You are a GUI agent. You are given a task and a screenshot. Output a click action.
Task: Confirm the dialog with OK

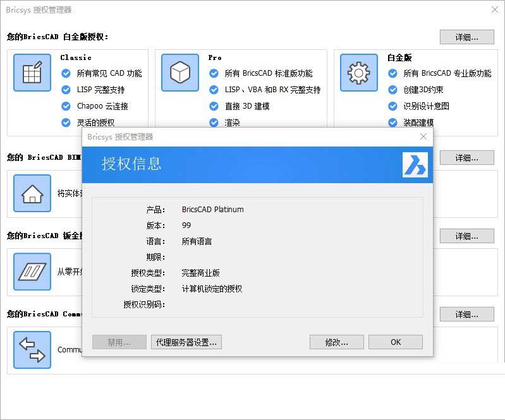coord(396,342)
